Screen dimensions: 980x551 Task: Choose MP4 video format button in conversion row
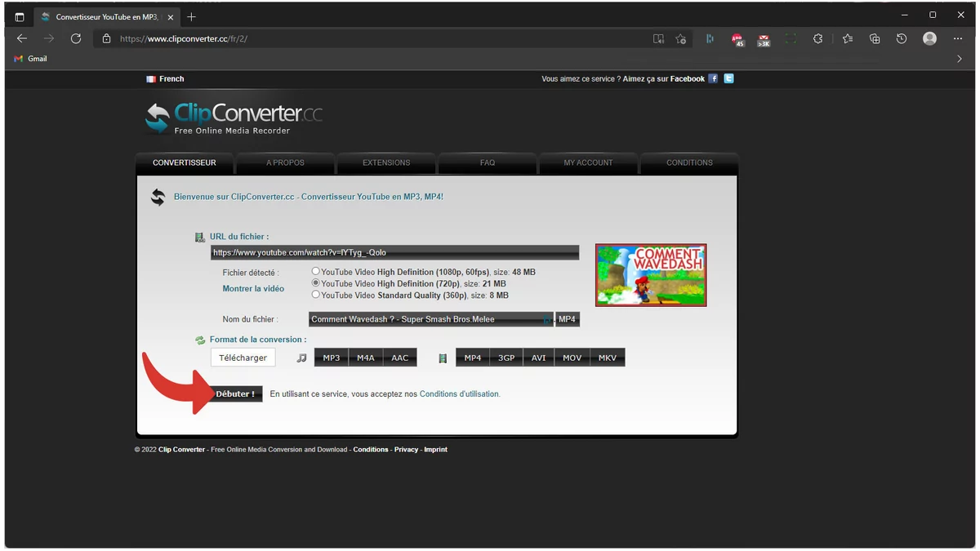coord(473,358)
